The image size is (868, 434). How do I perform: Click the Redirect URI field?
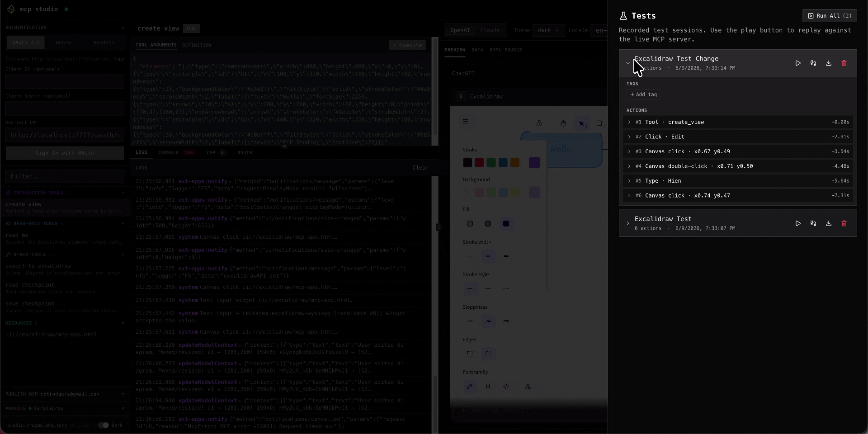click(65, 135)
